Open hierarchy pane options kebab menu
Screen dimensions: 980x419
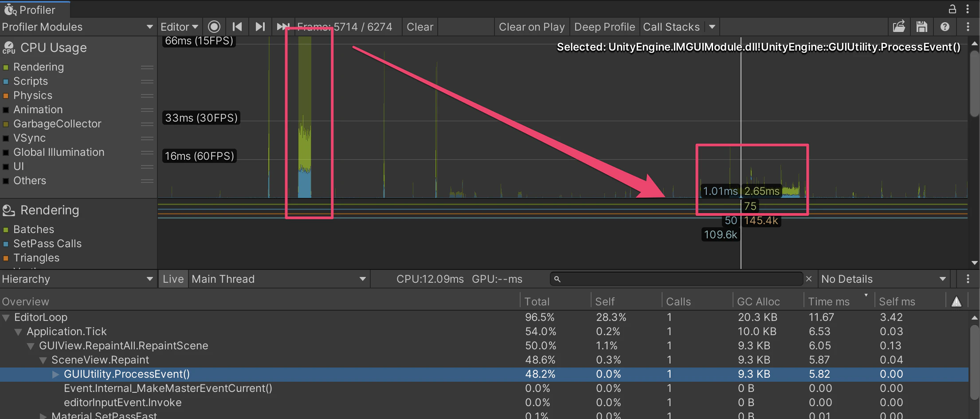(x=968, y=279)
